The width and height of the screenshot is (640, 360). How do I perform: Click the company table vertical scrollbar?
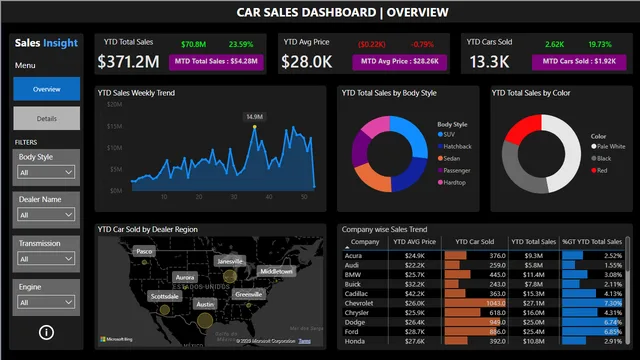(x=627, y=291)
